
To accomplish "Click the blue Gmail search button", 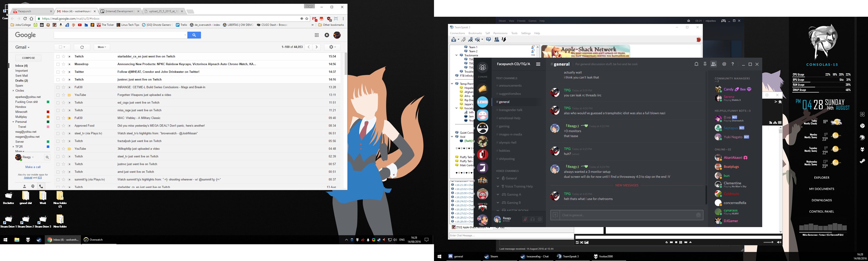I will (x=194, y=35).
